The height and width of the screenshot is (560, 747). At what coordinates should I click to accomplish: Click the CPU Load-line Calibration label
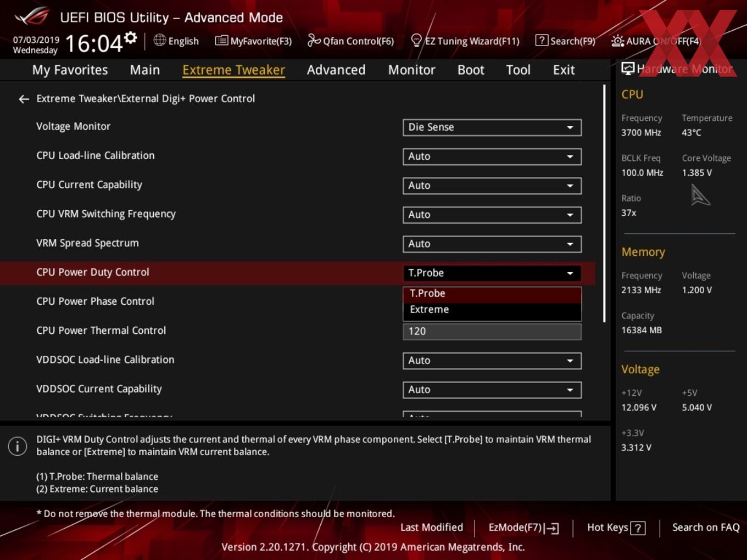[x=96, y=155]
